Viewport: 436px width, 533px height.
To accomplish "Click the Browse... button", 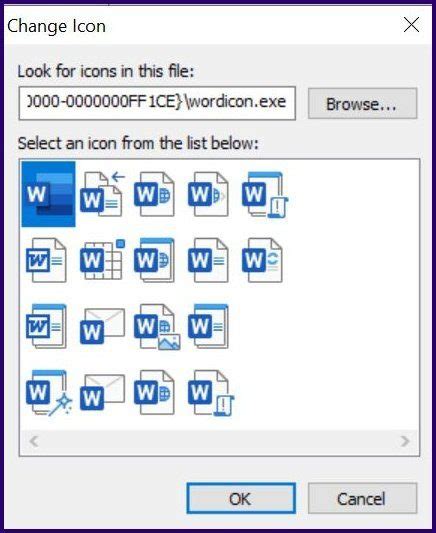I will point(362,103).
